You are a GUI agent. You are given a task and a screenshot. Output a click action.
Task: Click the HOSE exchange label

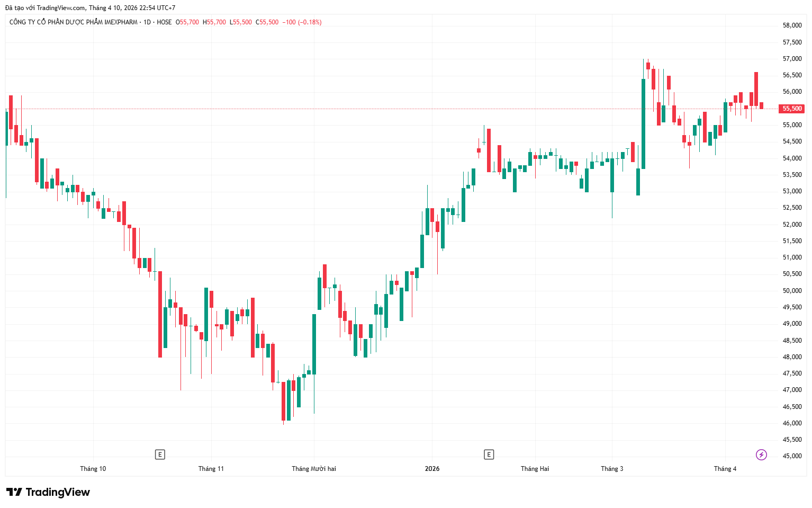[164, 22]
